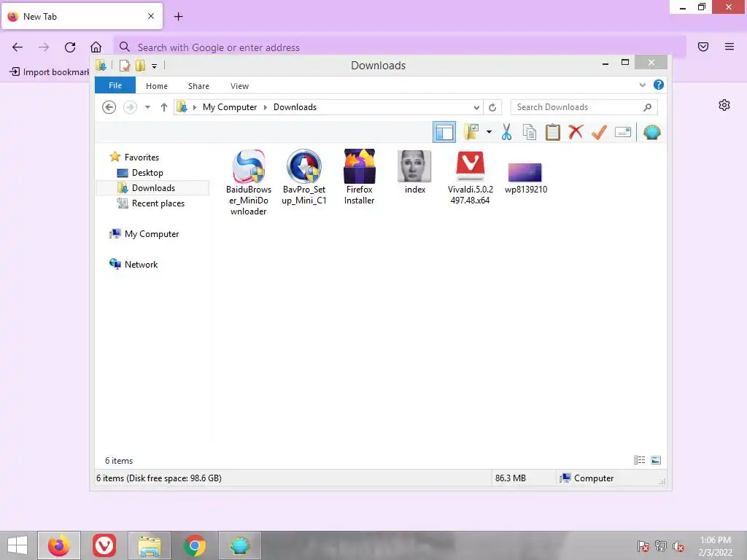Select My Computer in navigation pane

(144, 234)
